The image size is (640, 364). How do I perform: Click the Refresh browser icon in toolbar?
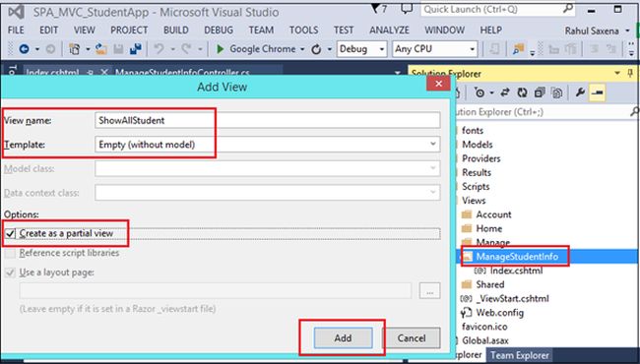pyautogui.click(x=316, y=50)
